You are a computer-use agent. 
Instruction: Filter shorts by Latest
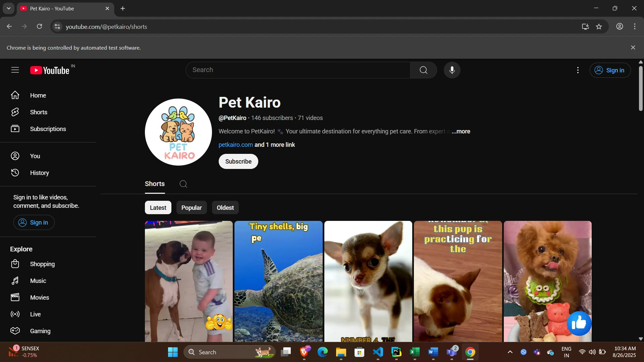[x=158, y=208]
